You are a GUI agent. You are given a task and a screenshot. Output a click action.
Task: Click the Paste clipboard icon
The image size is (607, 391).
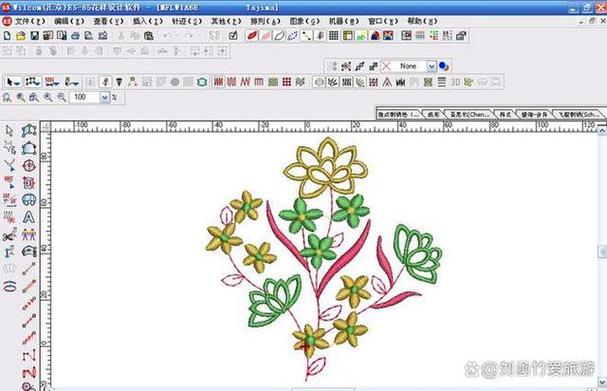pyautogui.click(x=149, y=36)
